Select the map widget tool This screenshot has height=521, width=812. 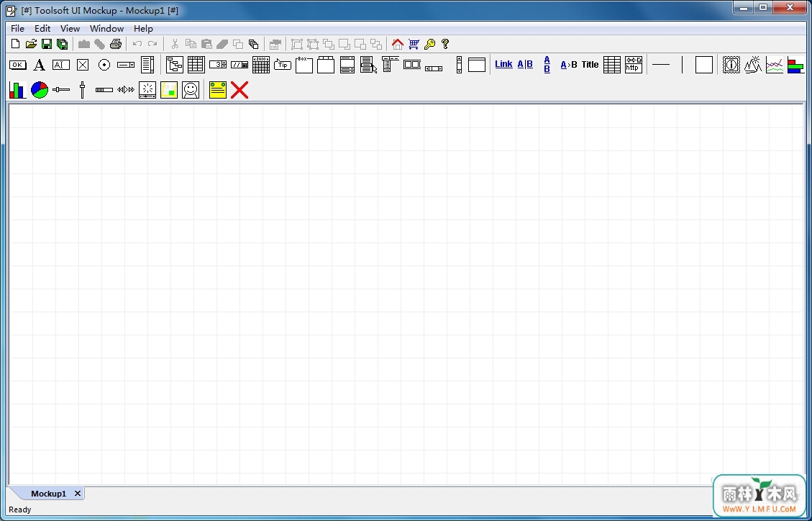coord(169,90)
